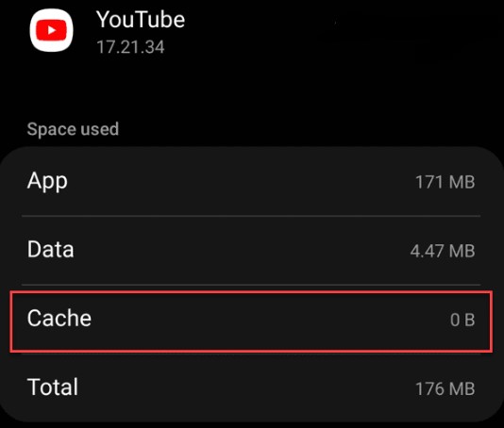Click the divider line below App row
Viewport: 504px width, 428px height.
[251, 216]
